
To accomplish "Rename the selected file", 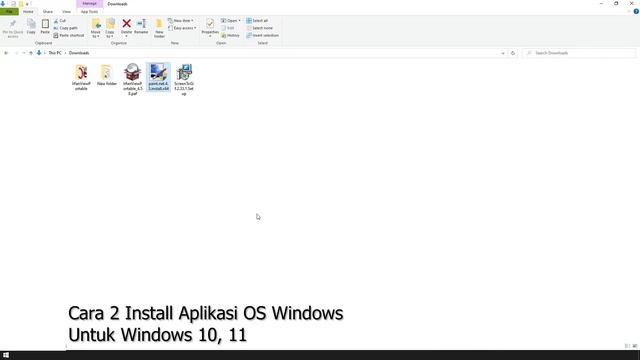I will click(x=141, y=26).
